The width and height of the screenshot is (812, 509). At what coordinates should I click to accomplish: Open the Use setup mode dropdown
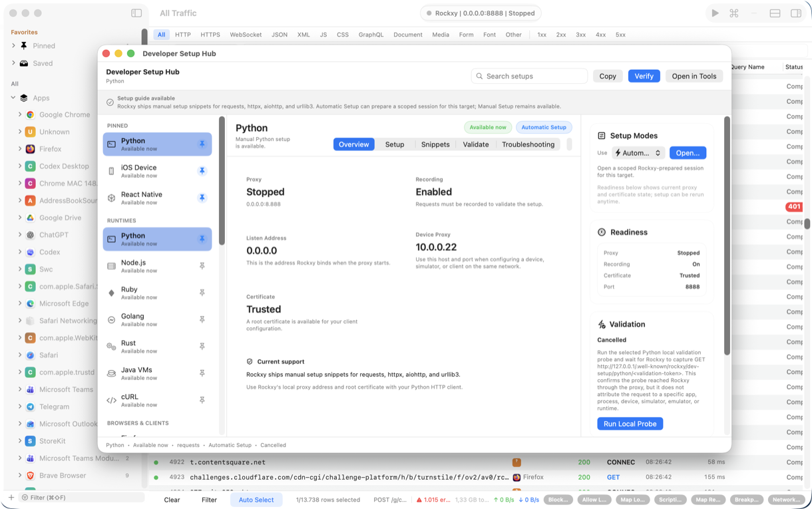coord(638,153)
